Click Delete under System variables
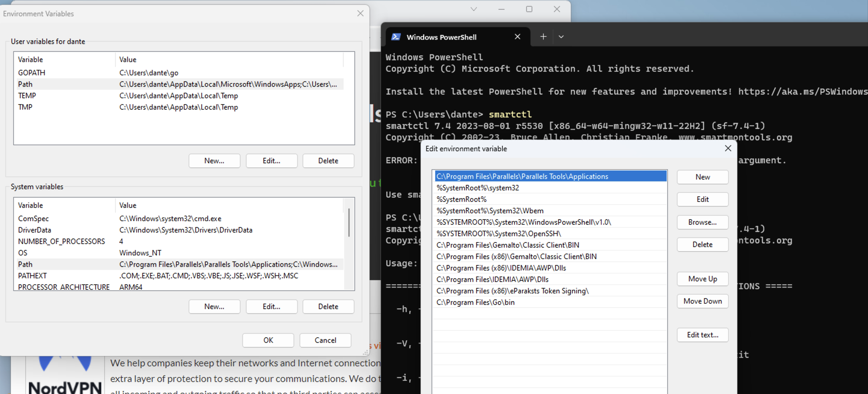This screenshot has width=868, height=394. coord(328,306)
